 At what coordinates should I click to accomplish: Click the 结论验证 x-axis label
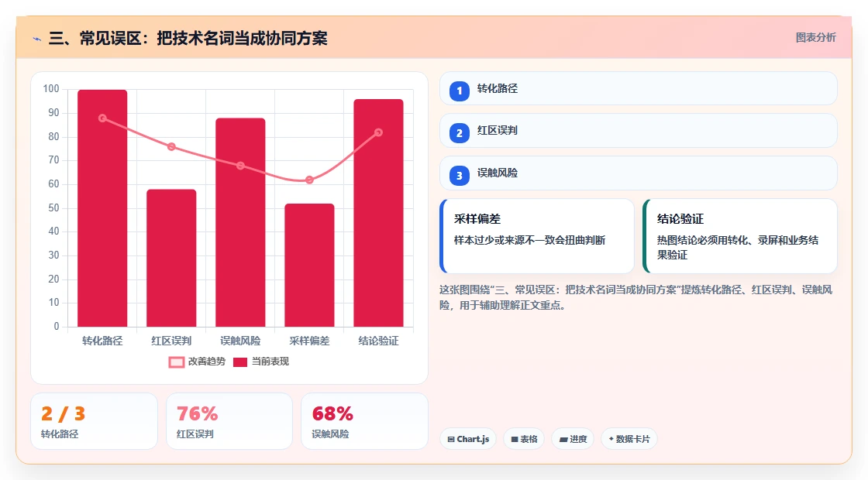379,341
